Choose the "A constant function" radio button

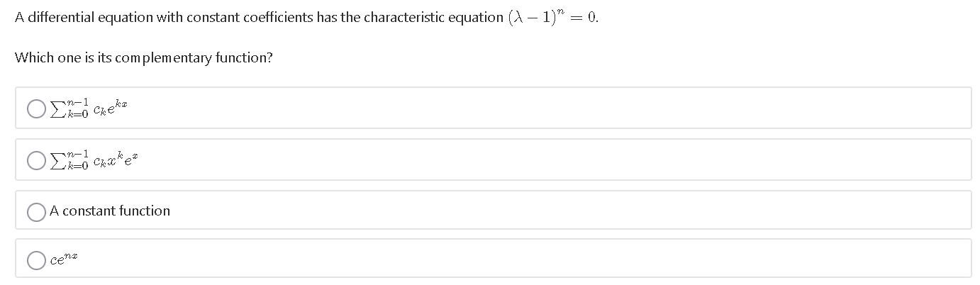[37, 211]
